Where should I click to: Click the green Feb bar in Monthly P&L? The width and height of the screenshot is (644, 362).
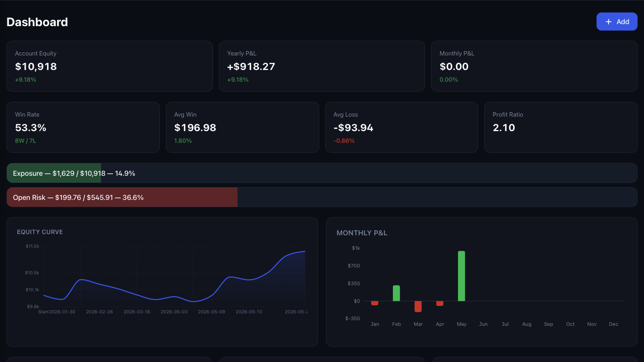396,293
